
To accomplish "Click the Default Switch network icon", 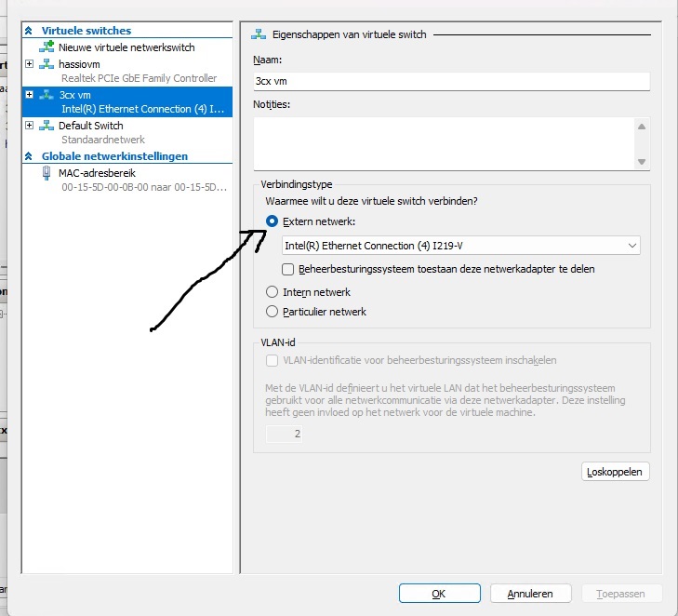I will pyautogui.click(x=47, y=126).
